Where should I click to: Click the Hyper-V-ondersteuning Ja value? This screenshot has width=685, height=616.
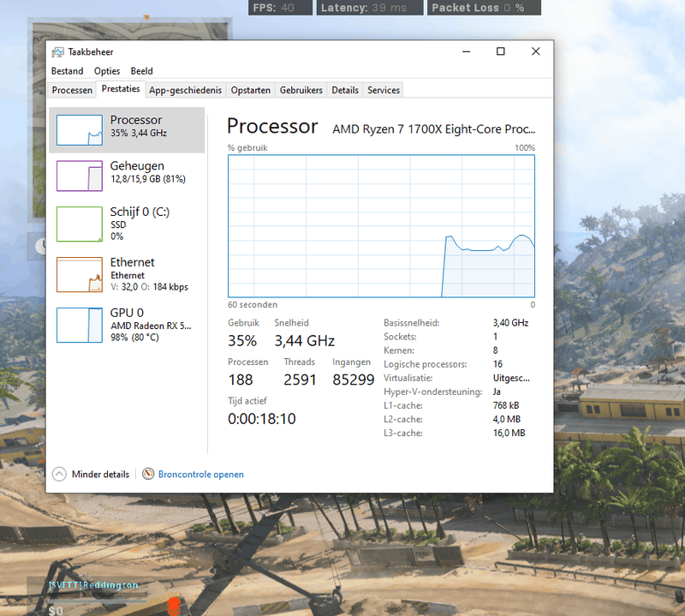pyautogui.click(x=497, y=392)
